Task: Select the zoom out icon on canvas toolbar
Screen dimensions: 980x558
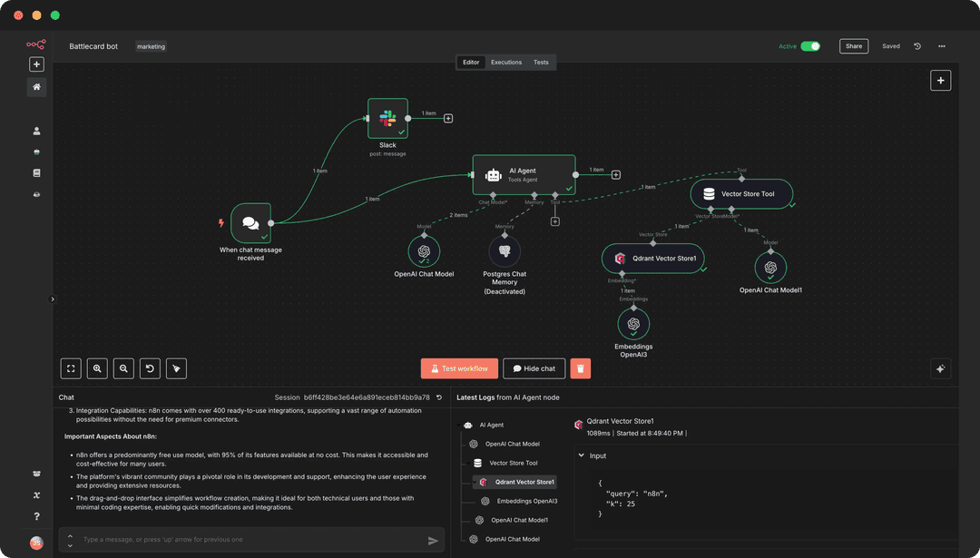Action: pyautogui.click(x=122, y=368)
